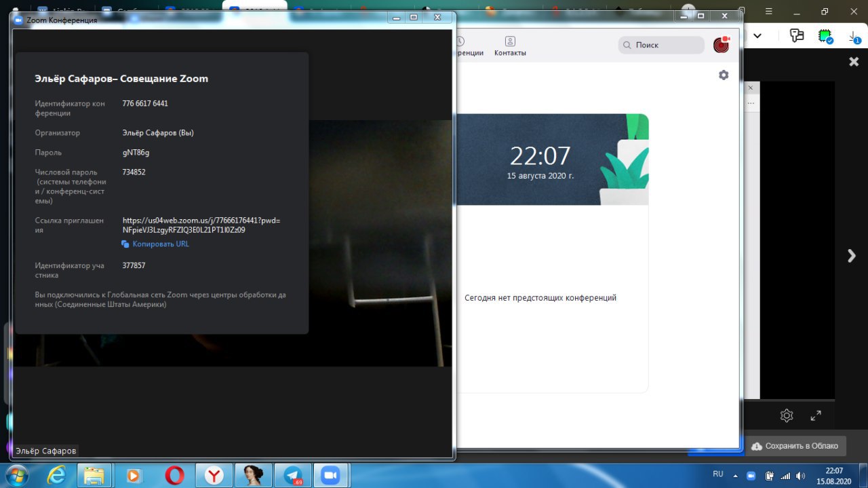Open the Windows Start menu
This screenshot has height=488, width=868.
pos(17,476)
